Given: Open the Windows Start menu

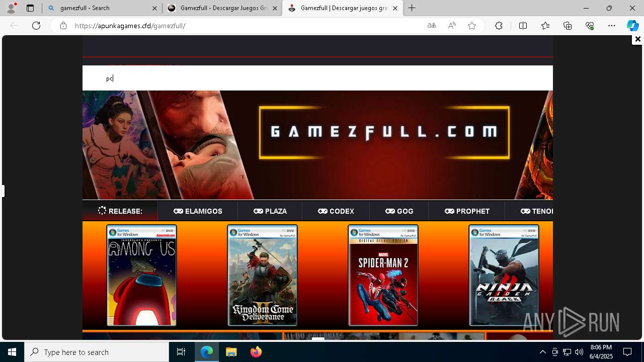Looking at the screenshot, I should click(x=12, y=352).
